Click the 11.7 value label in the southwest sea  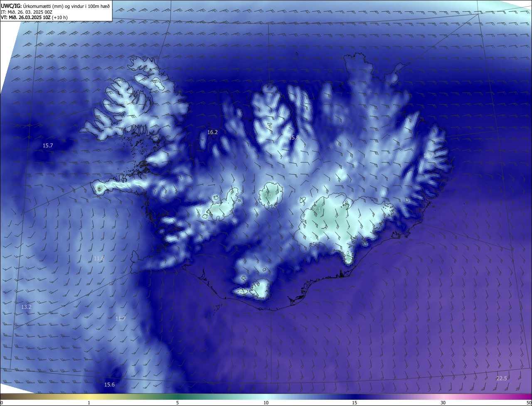pyautogui.click(x=121, y=319)
